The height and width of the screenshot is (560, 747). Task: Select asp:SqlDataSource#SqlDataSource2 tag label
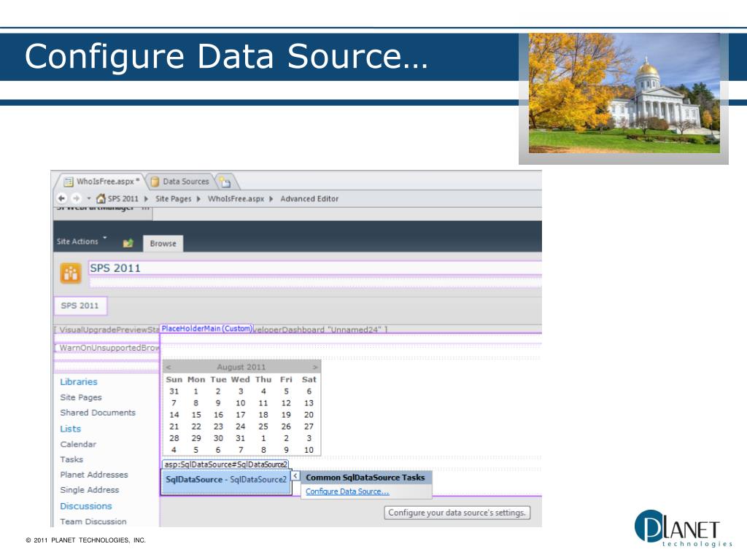click(225, 464)
